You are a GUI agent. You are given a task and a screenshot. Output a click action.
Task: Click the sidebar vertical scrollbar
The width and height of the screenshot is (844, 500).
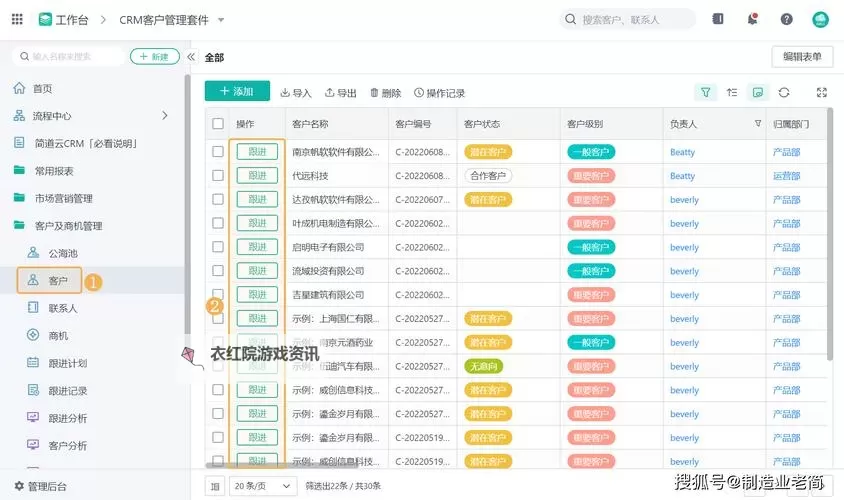coord(187,205)
